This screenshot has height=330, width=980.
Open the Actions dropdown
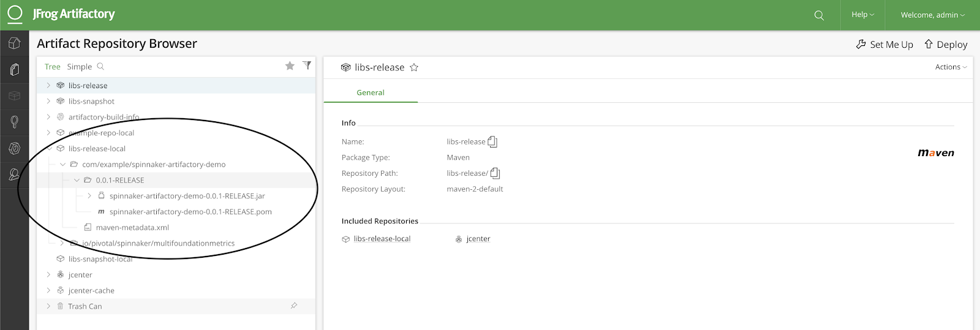pos(951,67)
